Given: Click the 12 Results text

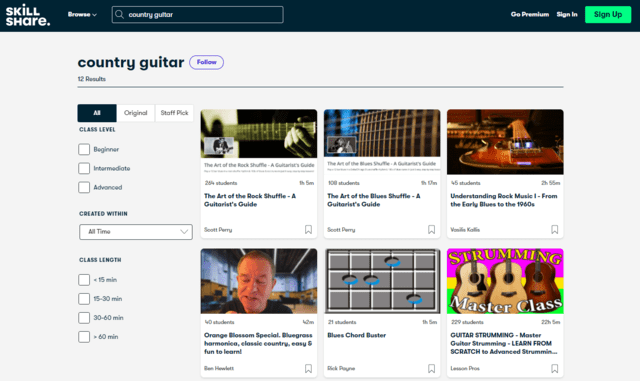Looking at the screenshot, I should pyautogui.click(x=92, y=79).
